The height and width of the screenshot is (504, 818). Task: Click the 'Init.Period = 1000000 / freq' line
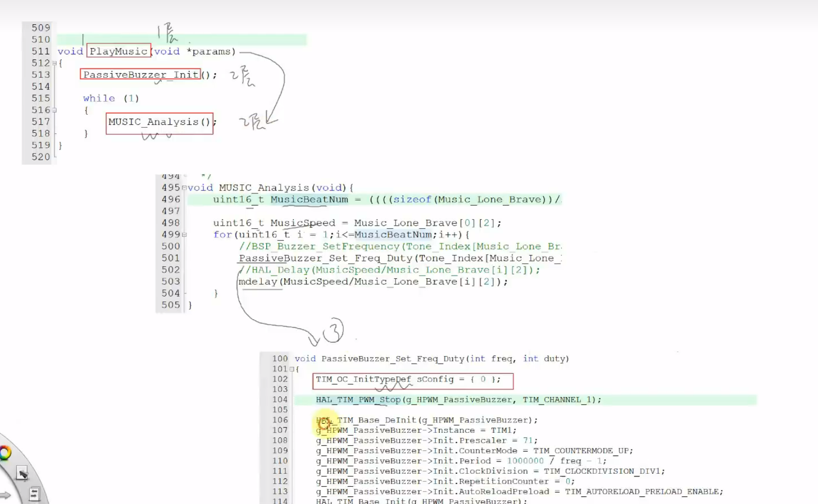coord(461,461)
